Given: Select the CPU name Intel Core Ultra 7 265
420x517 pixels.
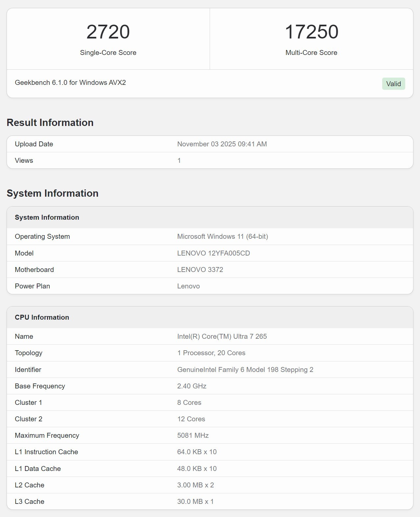Looking at the screenshot, I should click(x=222, y=336).
